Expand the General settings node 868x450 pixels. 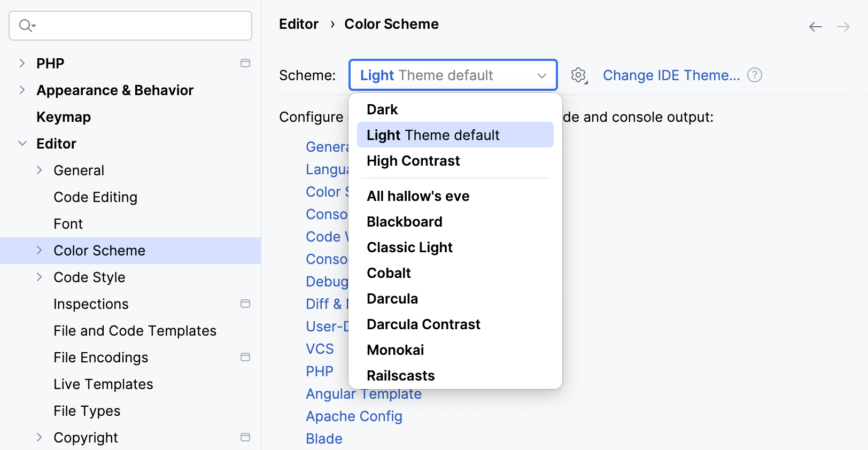tap(39, 169)
